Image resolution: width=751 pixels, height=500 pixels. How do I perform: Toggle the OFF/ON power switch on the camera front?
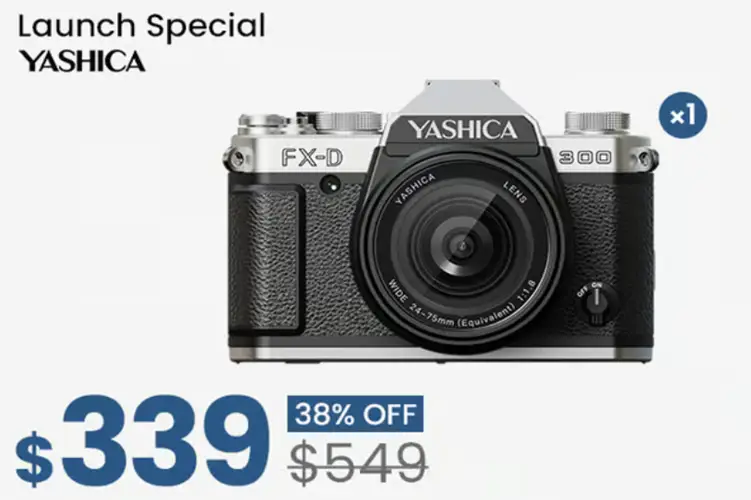click(596, 302)
